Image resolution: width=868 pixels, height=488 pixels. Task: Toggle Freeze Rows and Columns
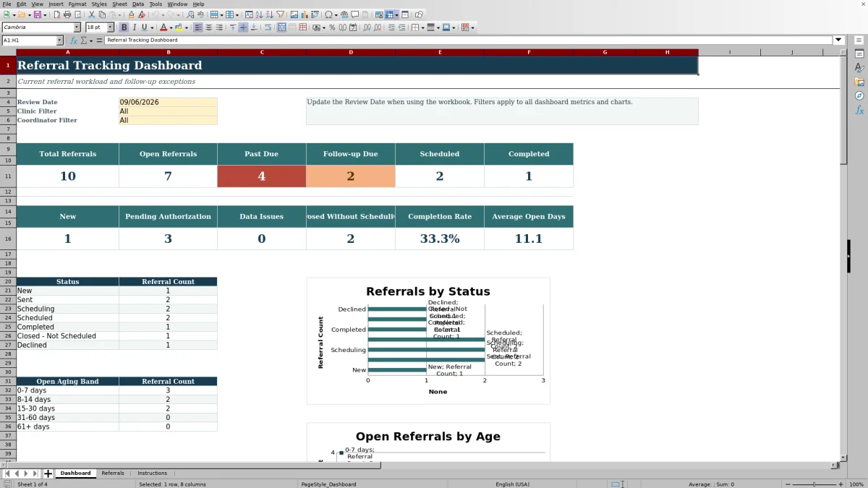tap(389, 14)
